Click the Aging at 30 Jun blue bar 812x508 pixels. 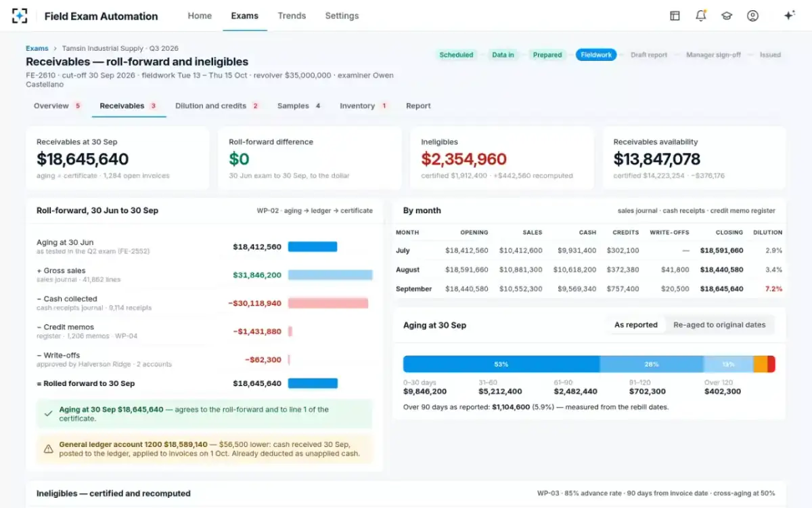tap(313, 247)
